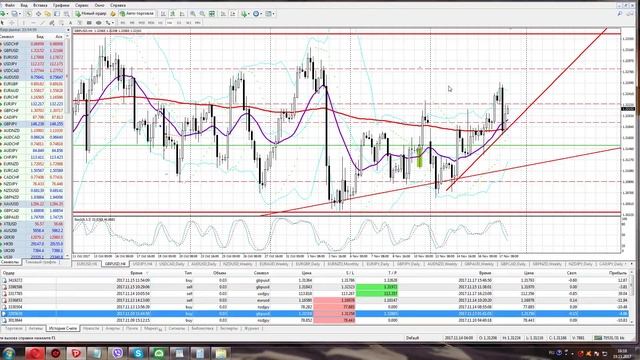Select the text 'A' drawing tool
This screenshot has width=640, height=360.
tap(71, 22)
